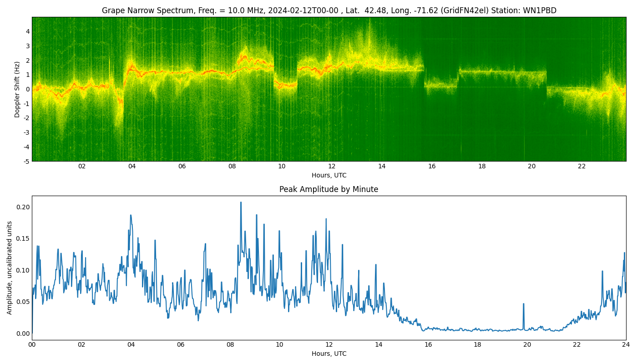Click the 02 hour tick under the spectrogram
Viewport: 637px width, 364px height.
82,166
